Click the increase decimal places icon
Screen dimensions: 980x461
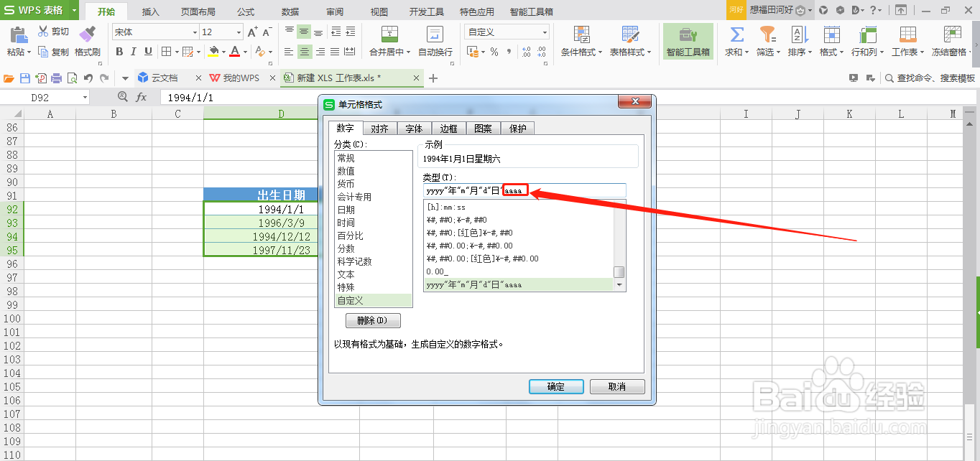526,52
